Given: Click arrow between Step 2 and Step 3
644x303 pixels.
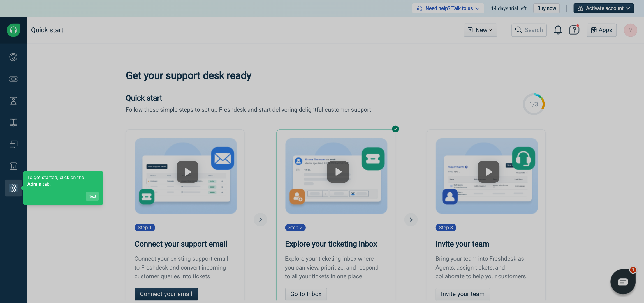Looking at the screenshot, I should (411, 220).
